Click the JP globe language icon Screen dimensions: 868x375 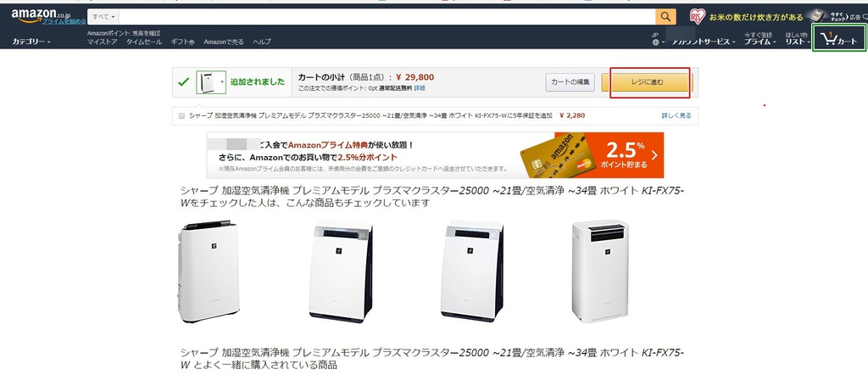pyautogui.click(x=655, y=42)
